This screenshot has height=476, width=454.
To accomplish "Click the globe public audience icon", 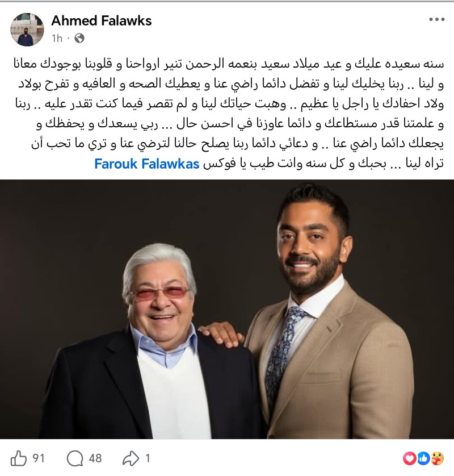I will (79, 38).
